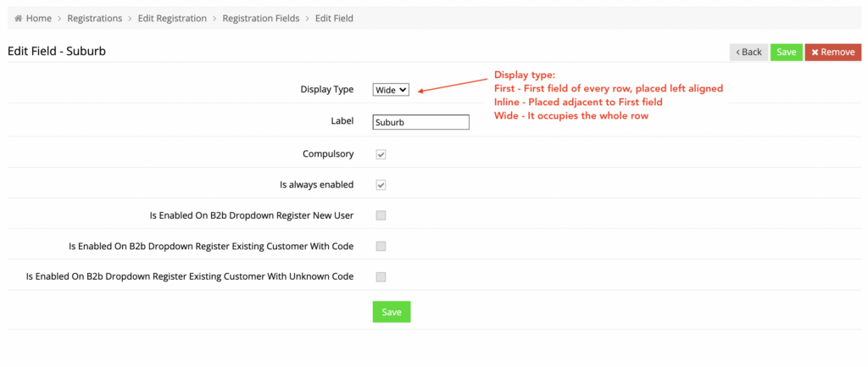Viewport: 868px width, 367px height.
Task: Focus the Label input field containing Suburb
Action: (x=420, y=122)
